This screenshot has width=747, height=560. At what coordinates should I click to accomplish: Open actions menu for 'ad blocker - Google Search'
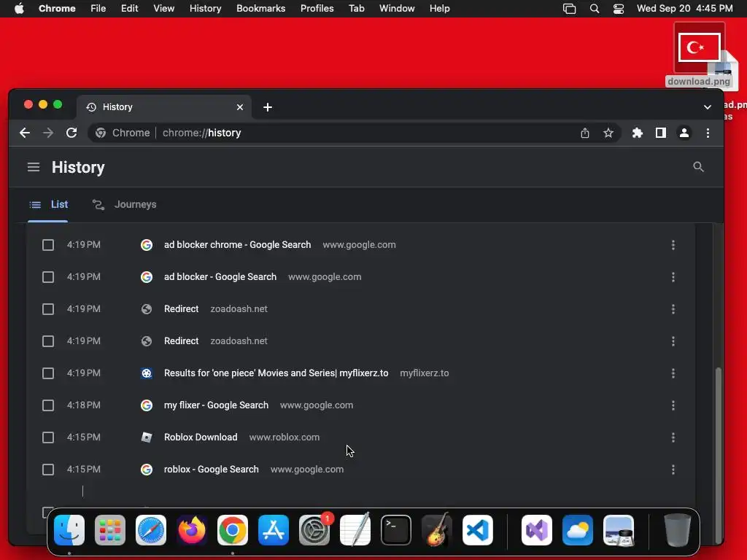tap(673, 277)
